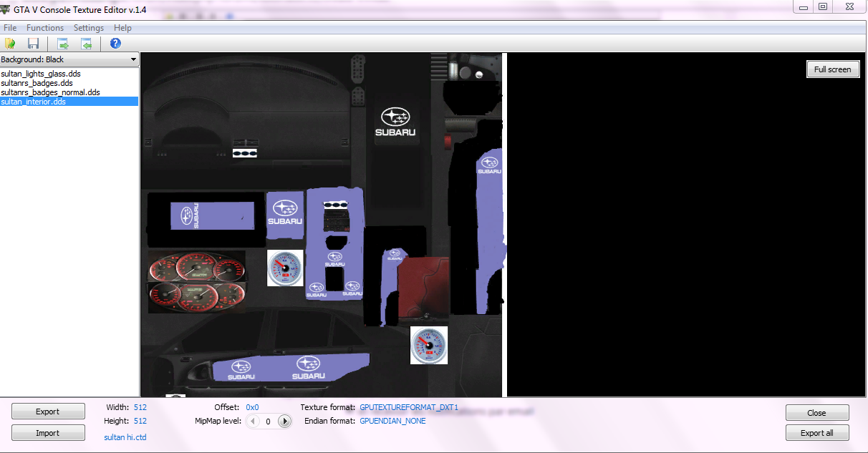Click the Export all button
Screen dimensions: 868x453
(816, 433)
